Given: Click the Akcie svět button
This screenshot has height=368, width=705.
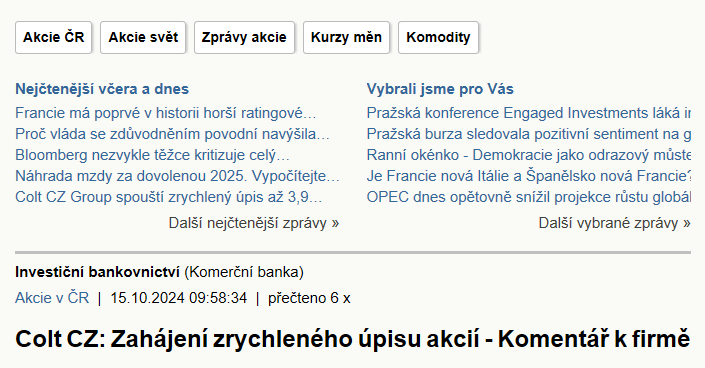Looking at the screenshot, I should coord(143,37).
